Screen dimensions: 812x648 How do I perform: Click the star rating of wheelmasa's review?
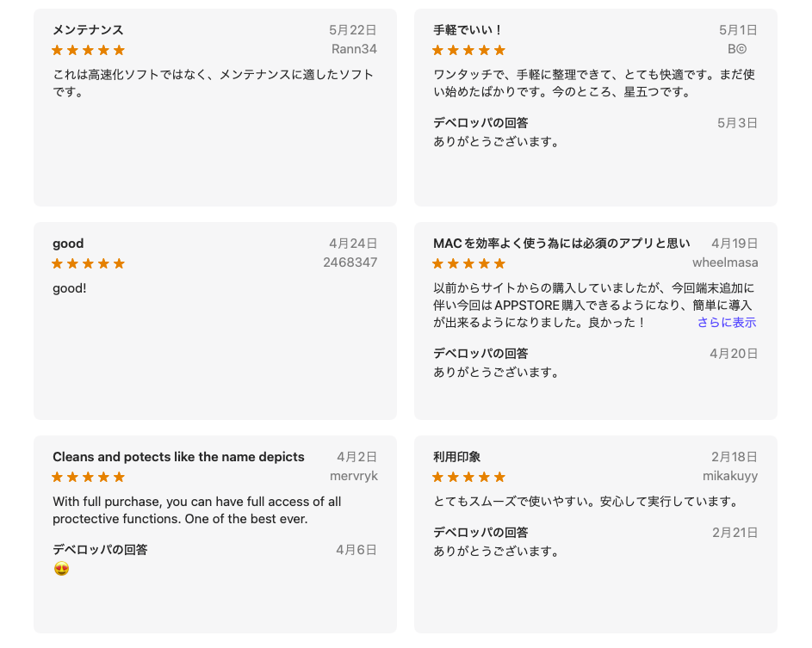tap(468, 263)
